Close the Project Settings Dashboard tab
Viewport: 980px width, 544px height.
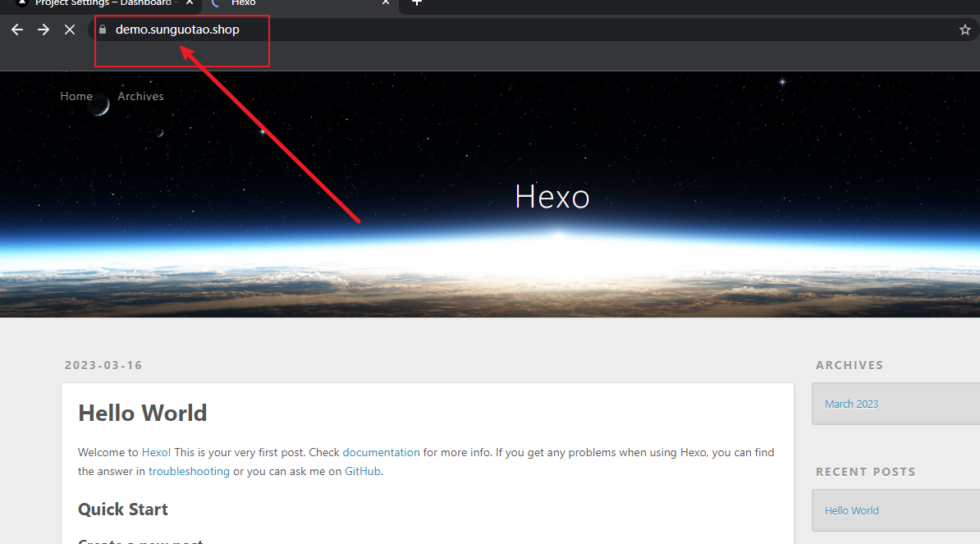[x=190, y=2]
